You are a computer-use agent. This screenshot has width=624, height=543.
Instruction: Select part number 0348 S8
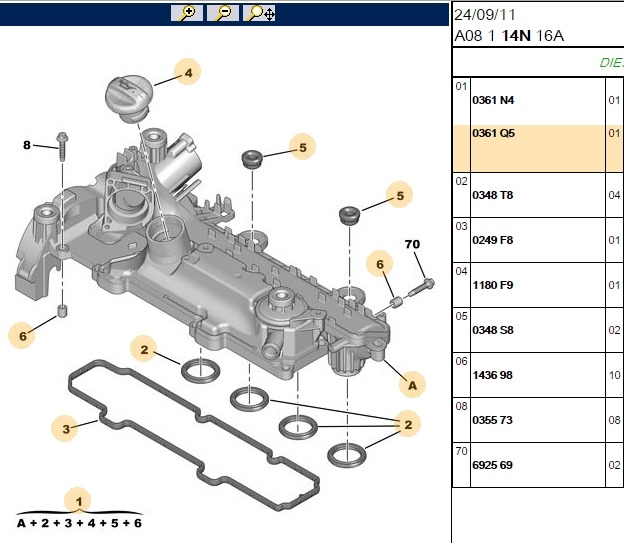click(x=493, y=330)
